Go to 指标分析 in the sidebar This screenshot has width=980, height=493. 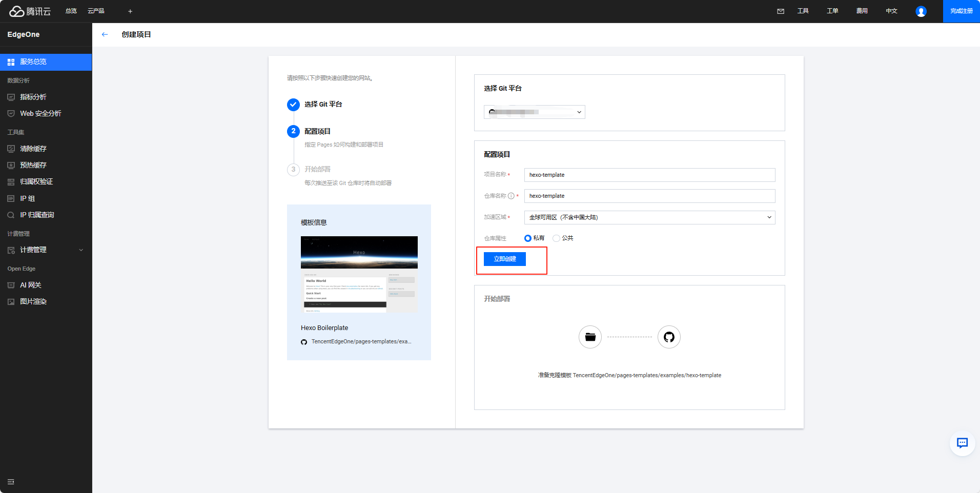33,97
